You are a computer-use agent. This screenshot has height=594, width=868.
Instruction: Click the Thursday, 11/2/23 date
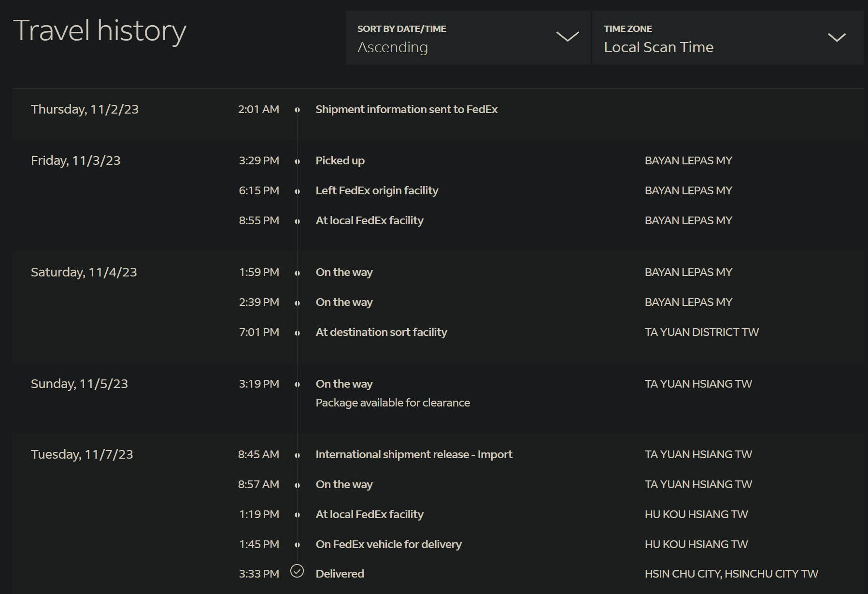(x=85, y=110)
